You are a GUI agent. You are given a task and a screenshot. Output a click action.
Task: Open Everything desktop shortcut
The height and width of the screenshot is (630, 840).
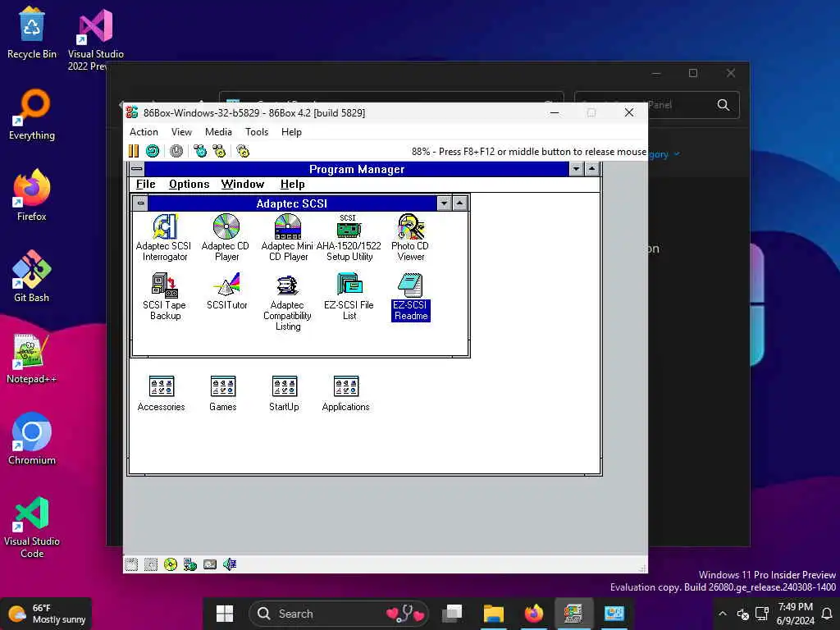[x=32, y=115]
